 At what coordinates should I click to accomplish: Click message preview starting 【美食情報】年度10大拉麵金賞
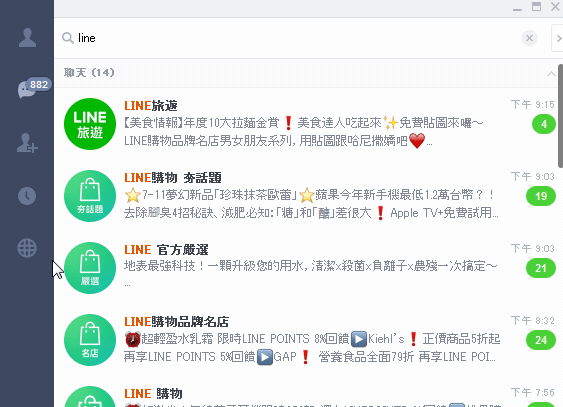click(303, 132)
